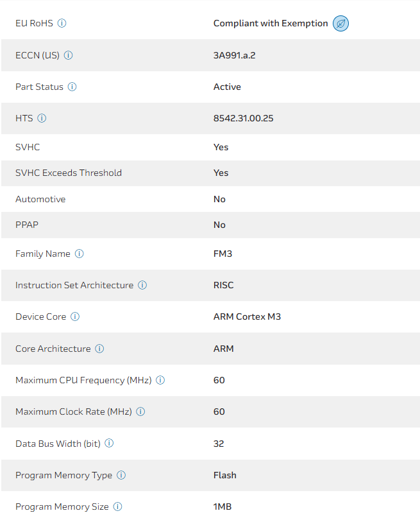The image size is (420, 520).
Task: Click the "Compliant with Exemption" text
Action: (271, 24)
